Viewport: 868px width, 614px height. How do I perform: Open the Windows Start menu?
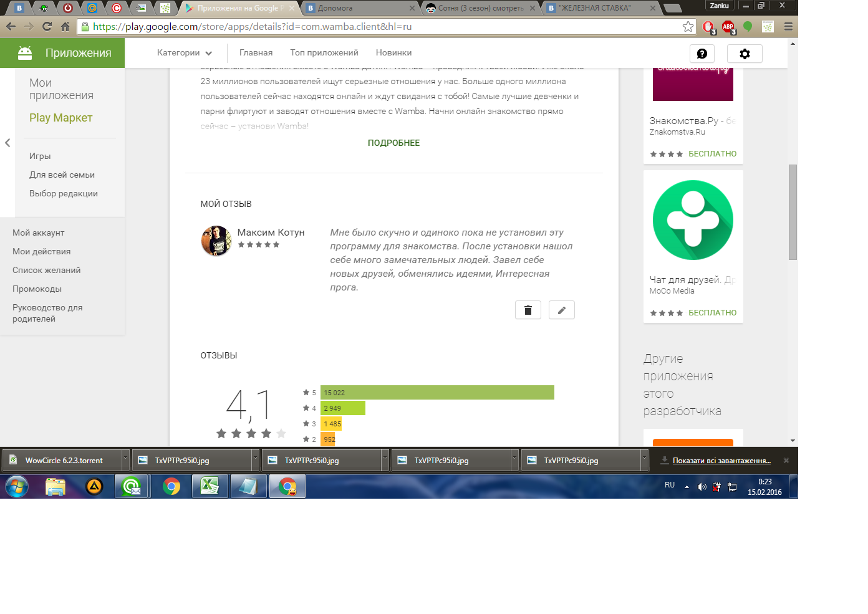pyautogui.click(x=17, y=486)
